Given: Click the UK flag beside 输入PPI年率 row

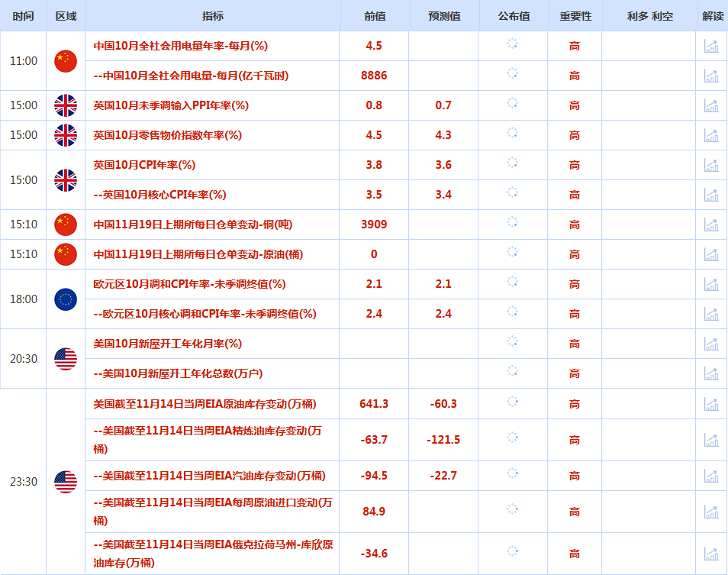Looking at the screenshot, I should pos(66,105).
